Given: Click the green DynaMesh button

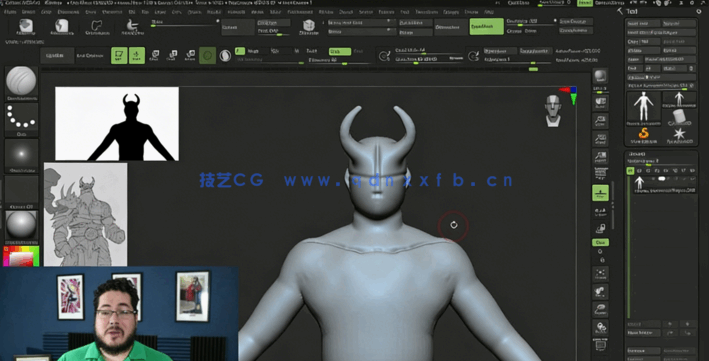Looking at the screenshot, I should coord(487,27).
